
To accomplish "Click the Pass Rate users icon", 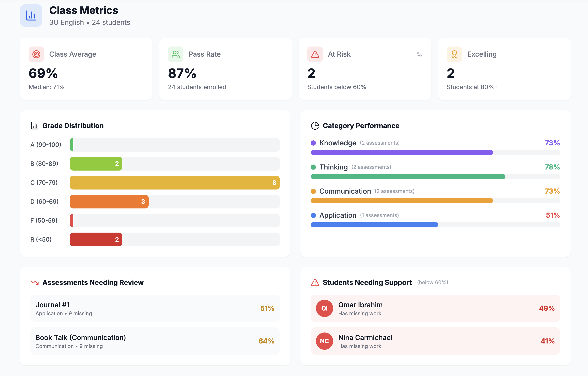I will [175, 54].
